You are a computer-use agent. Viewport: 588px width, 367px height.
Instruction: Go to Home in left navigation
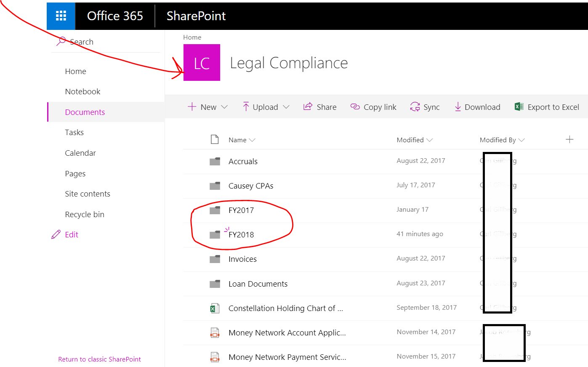click(75, 71)
